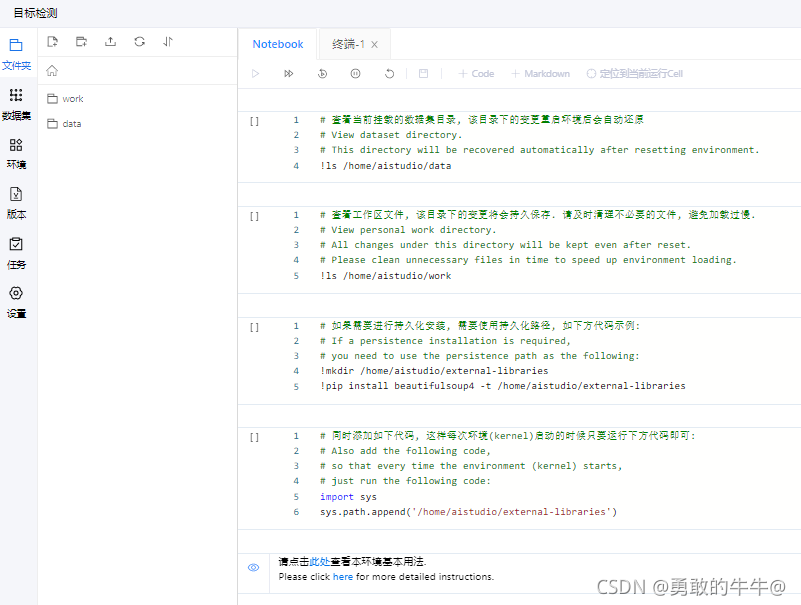Select the execution bracket of the ls data cell

pos(254,121)
